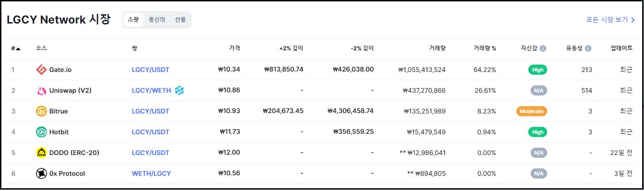Open the WETH/LGCY pair link
644x191 pixels.
(151, 173)
